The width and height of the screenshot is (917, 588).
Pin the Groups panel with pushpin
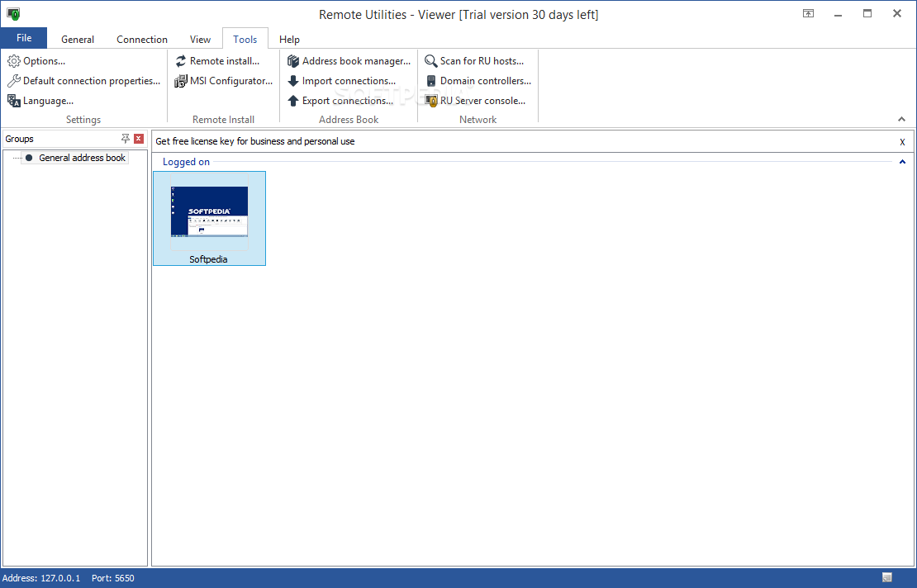(x=125, y=139)
